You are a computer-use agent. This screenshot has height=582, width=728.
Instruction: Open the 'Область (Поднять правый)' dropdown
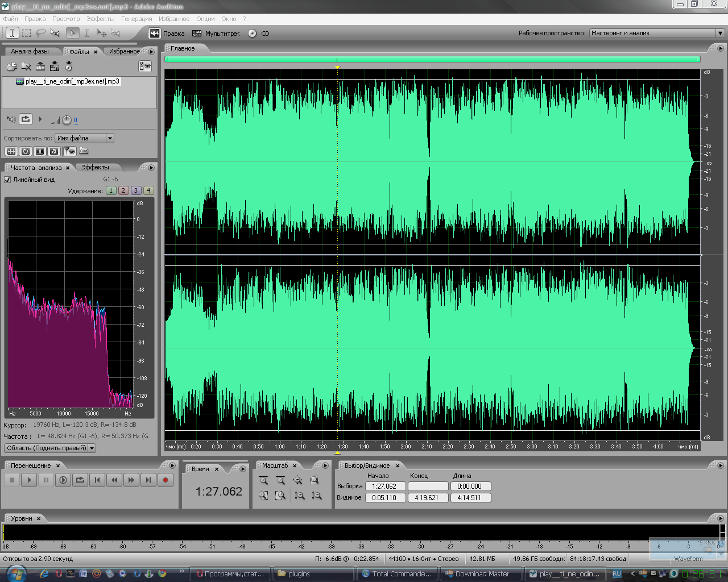coord(50,448)
